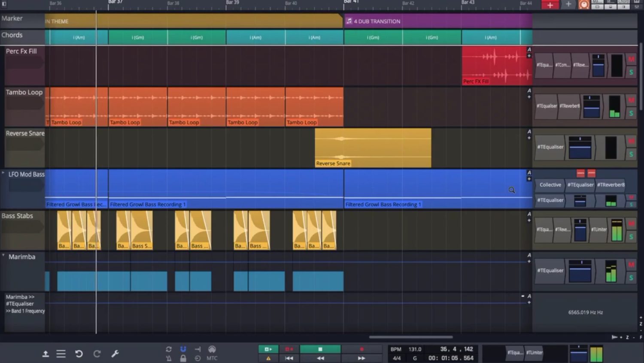
Task: Select the red plus tab at top right
Action: coord(550,5)
